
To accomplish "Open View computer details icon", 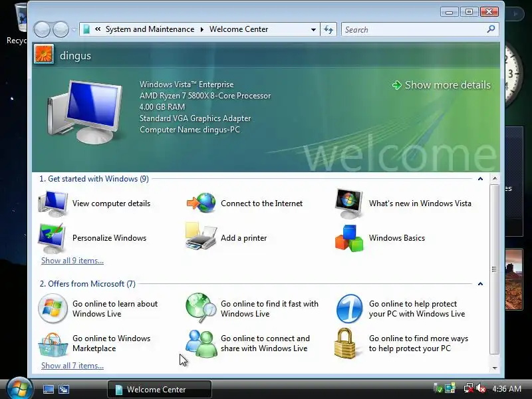I will [x=53, y=203].
